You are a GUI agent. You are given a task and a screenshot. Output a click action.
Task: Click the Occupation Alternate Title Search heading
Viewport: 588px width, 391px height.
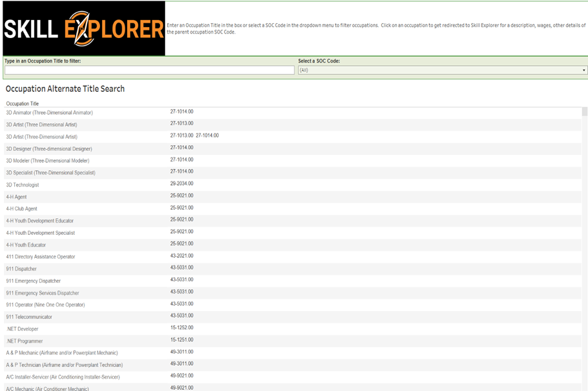tap(65, 89)
